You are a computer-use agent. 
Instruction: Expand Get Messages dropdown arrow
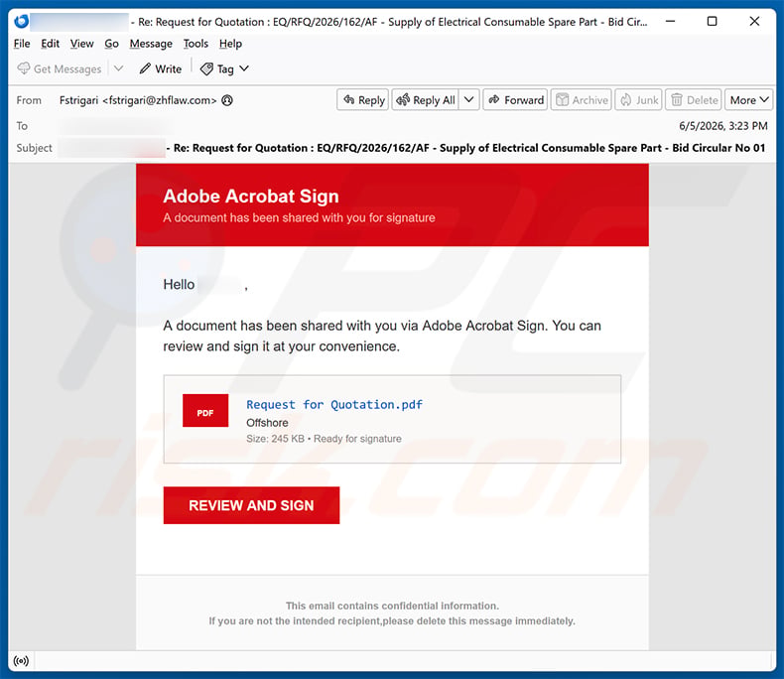tap(118, 68)
